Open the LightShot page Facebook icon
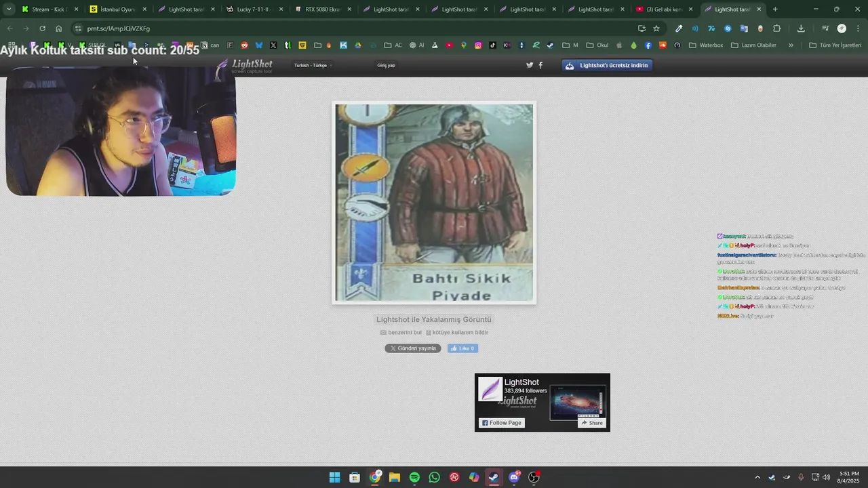The image size is (868, 488). pyautogui.click(x=540, y=65)
